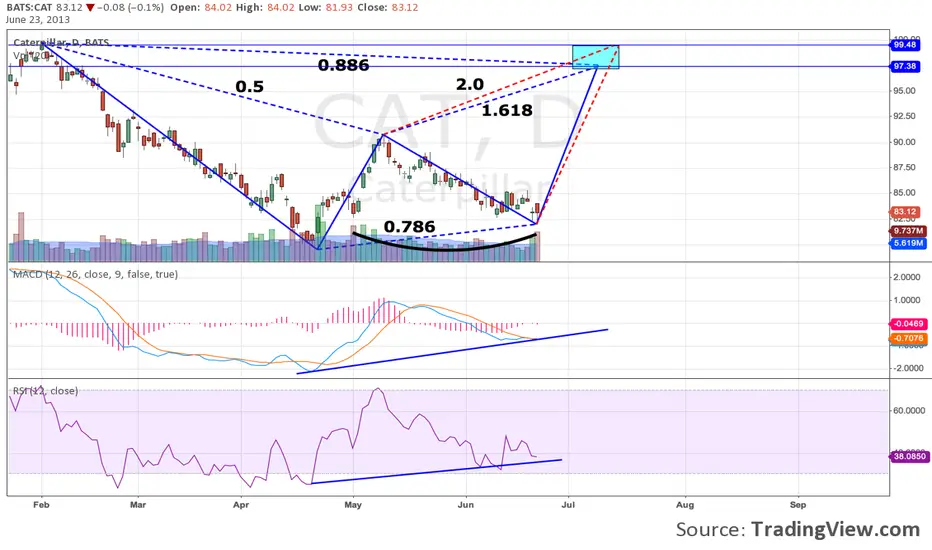This screenshot has height=550, width=932.
Task: Select the cyan target zone rectangle
Action: point(596,57)
